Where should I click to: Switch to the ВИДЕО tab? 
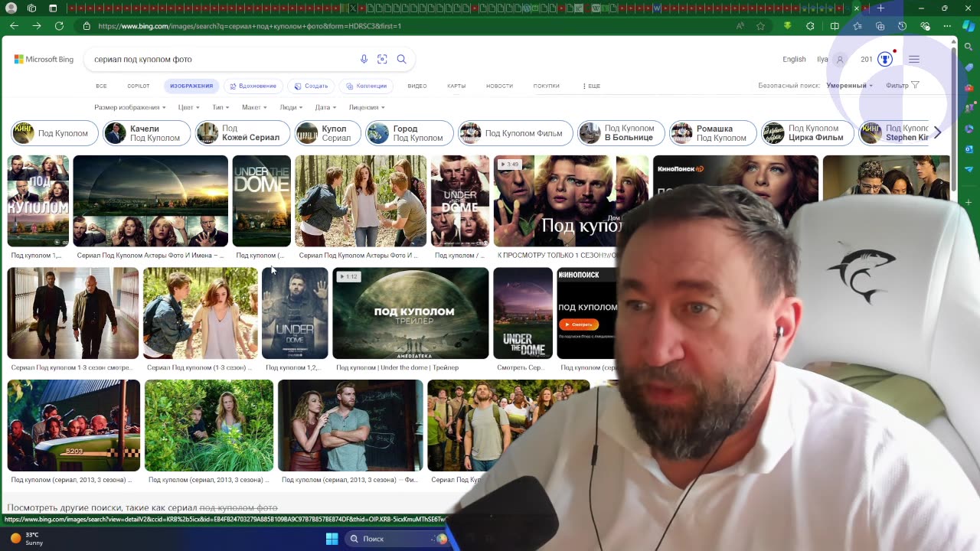coord(417,86)
